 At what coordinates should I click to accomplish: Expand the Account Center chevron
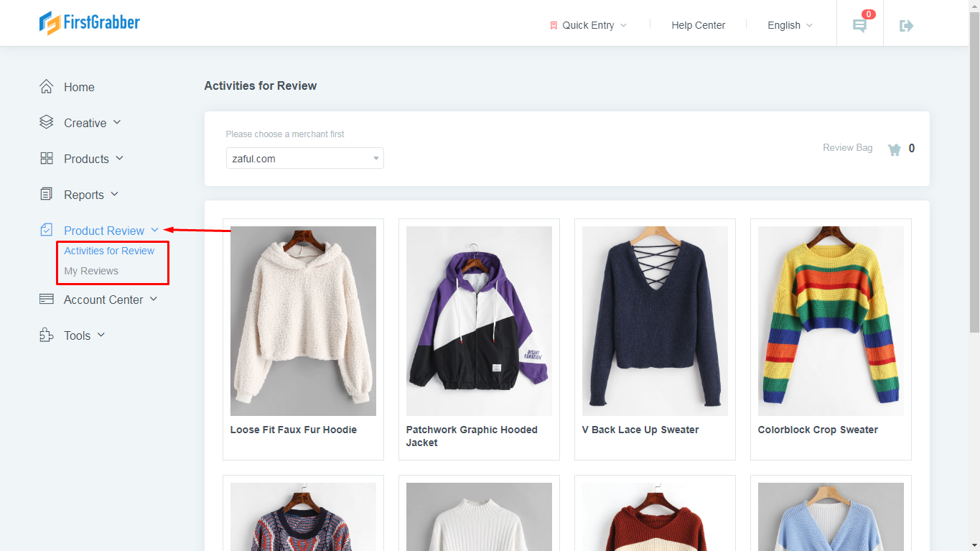[x=154, y=299]
